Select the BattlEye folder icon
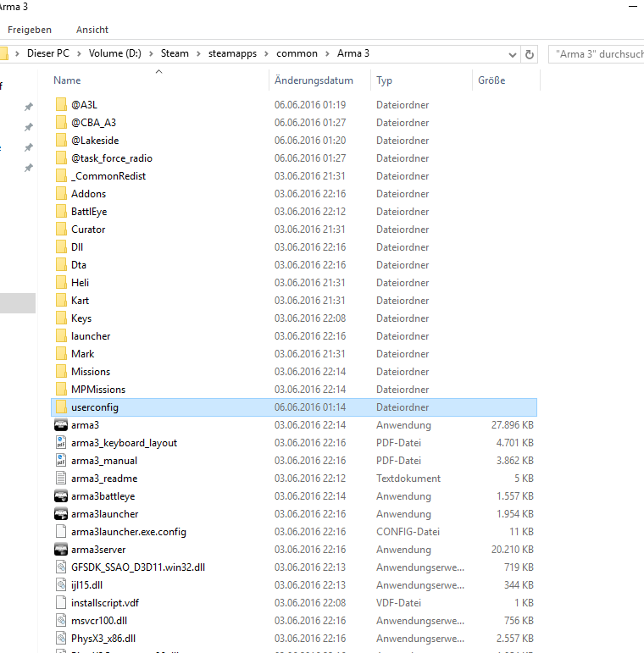Screen dimensions: 644x653 [60, 212]
